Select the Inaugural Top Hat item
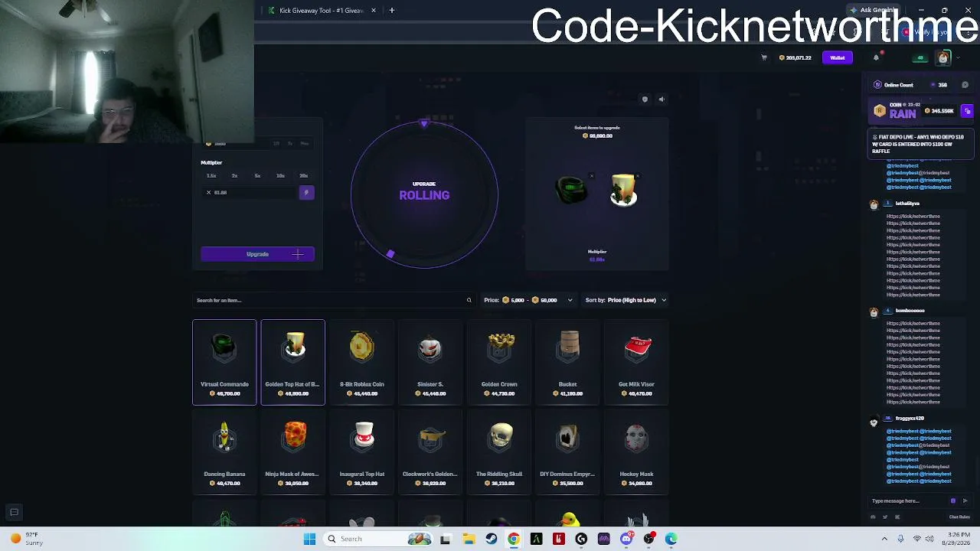The image size is (980, 551). point(361,452)
